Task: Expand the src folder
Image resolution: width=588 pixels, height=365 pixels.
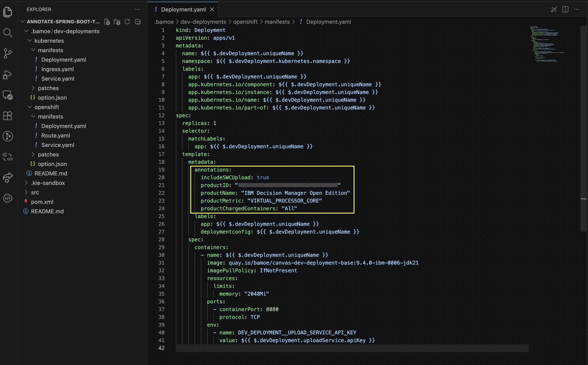Action: [x=26, y=192]
